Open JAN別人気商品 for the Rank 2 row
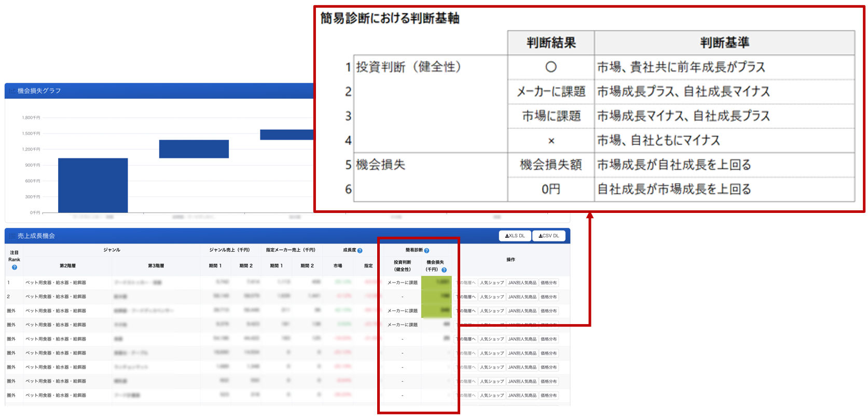Screen dimensions: 868x417 click(x=522, y=297)
